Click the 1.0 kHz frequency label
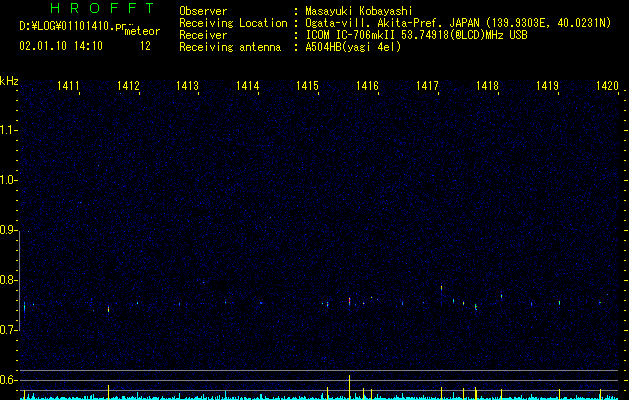 (x=8, y=180)
